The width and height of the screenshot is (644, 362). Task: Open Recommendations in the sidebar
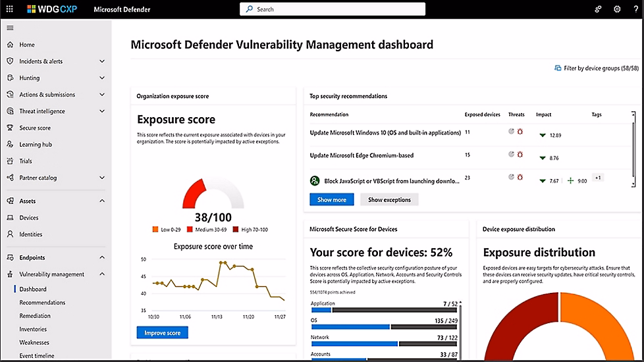point(42,303)
